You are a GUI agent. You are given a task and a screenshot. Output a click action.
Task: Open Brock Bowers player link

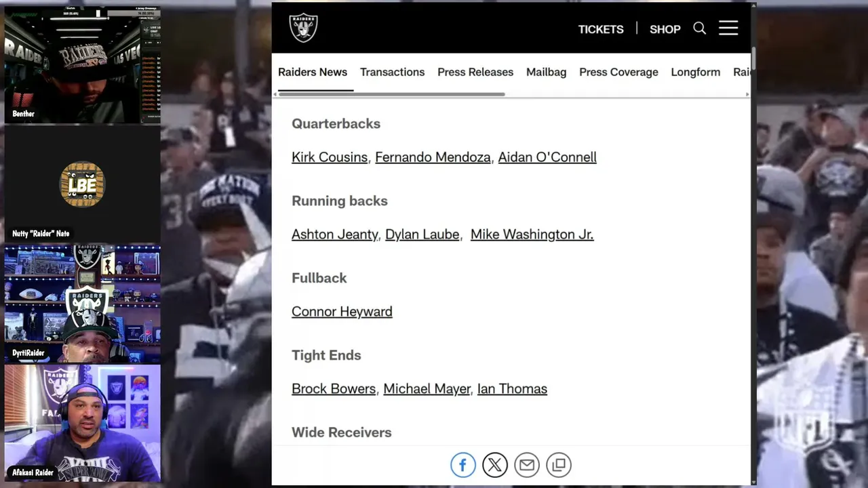click(334, 389)
